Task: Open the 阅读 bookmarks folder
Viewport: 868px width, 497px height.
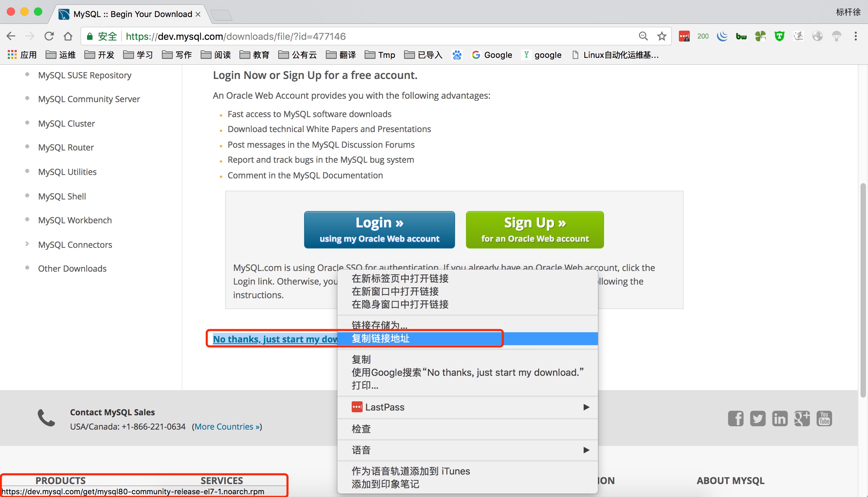Action: point(216,54)
